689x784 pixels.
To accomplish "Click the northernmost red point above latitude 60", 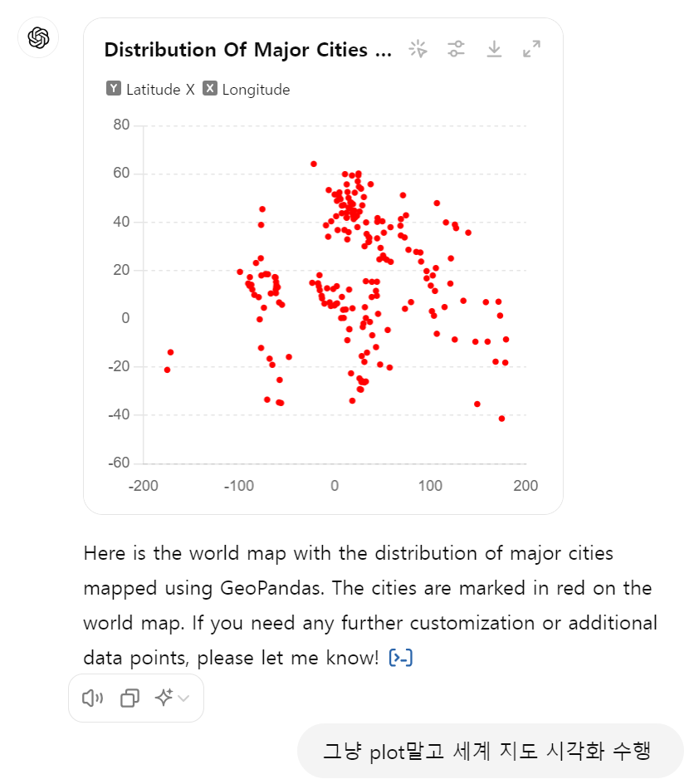I will (314, 164).
